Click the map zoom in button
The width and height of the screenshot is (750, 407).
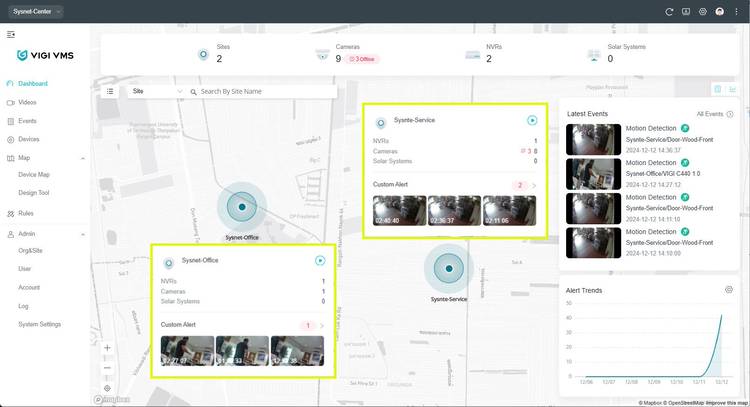[107, 348]
